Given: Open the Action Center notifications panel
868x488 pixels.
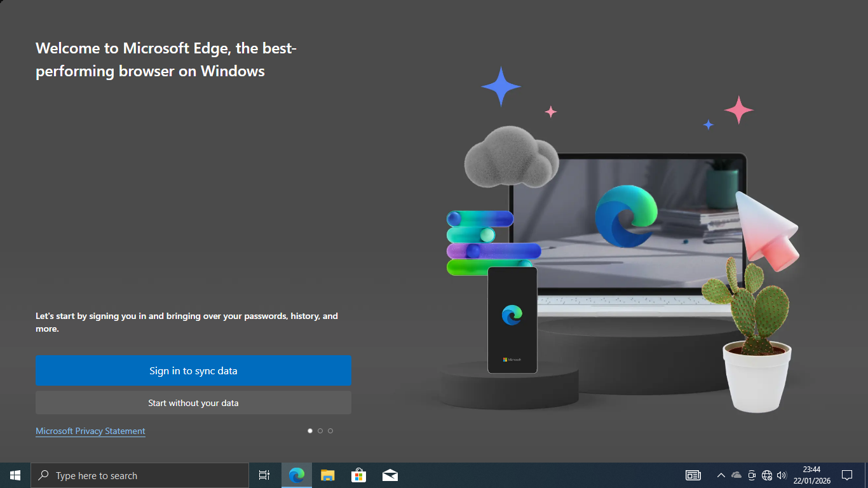Looking at the screenshot, I should (x=846, y=475).
